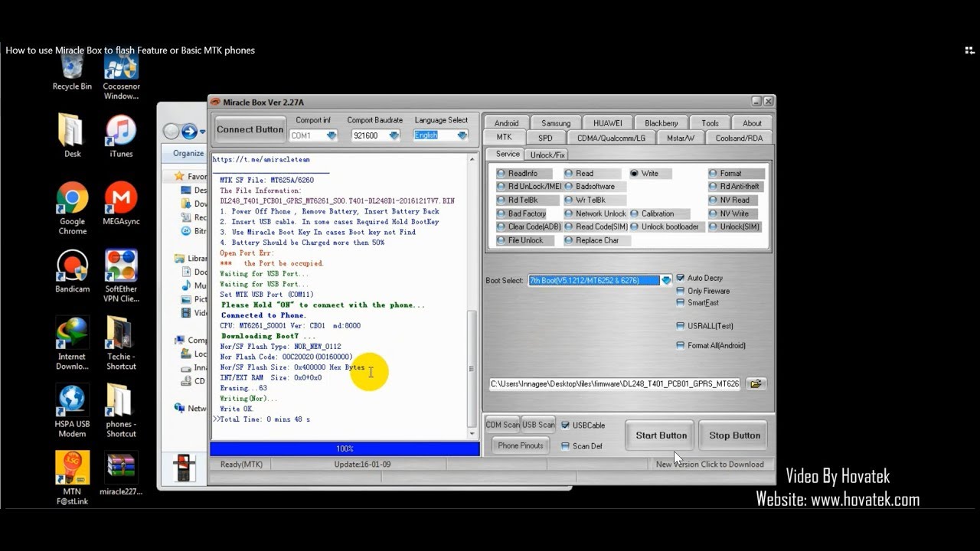Switch to the Android tab
The width and height of the screenshot is (980, 551).
click(506, 123)
